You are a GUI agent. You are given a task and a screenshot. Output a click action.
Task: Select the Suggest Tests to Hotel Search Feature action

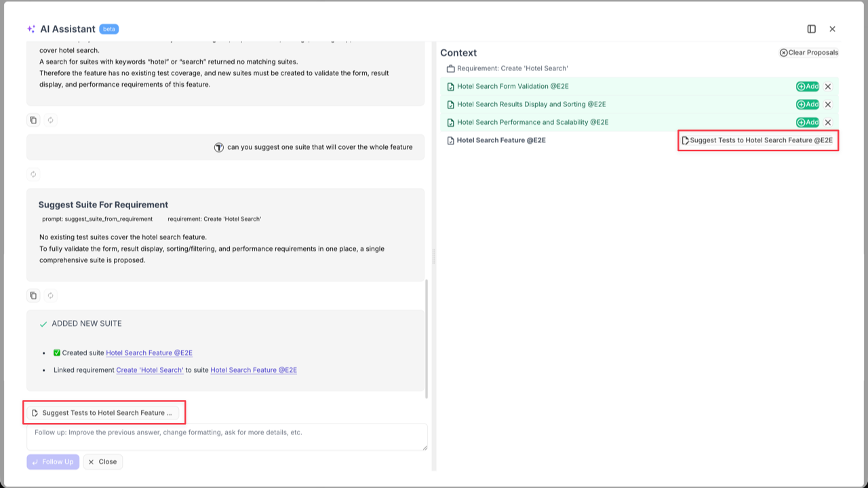pyautogui.click(x=104, y=412)
